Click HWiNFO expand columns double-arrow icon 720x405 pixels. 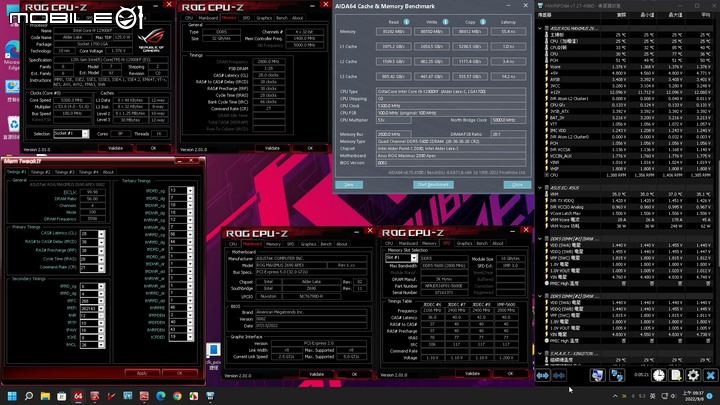tap(542, 376)
